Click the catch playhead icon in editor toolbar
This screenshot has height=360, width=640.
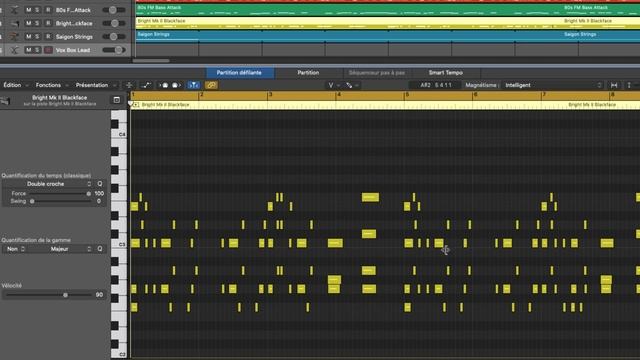[x=129, y=85]
